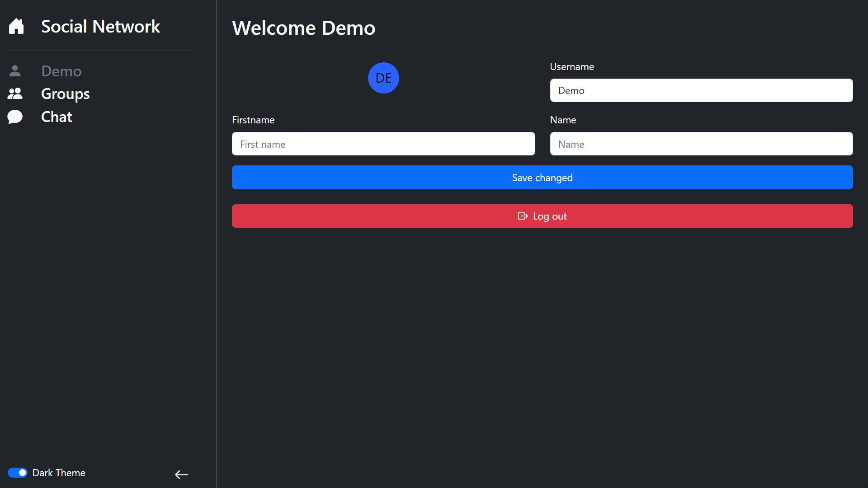Viewport: 868px width, 488px height.
Task: Focus the Username input field
Action: [701, 90]
